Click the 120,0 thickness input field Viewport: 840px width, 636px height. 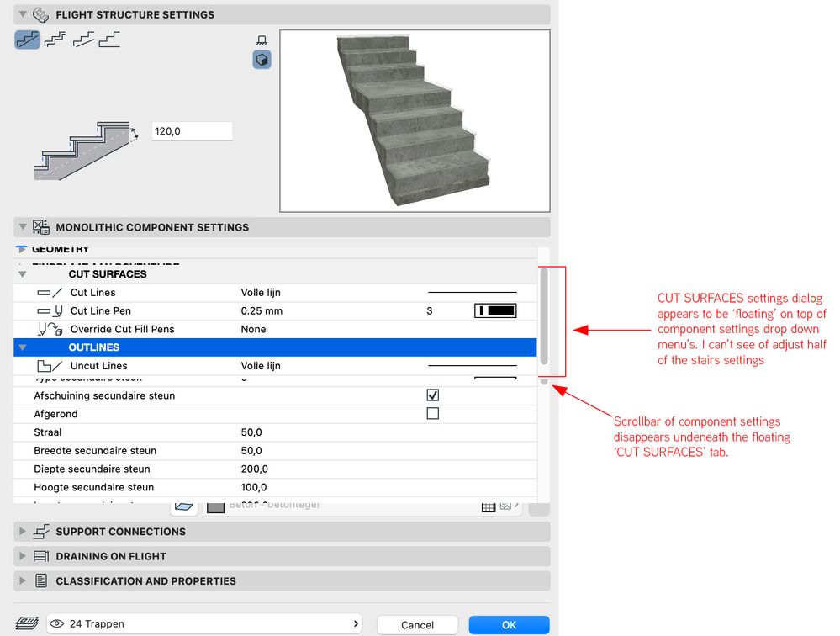(x=192, y=131)
